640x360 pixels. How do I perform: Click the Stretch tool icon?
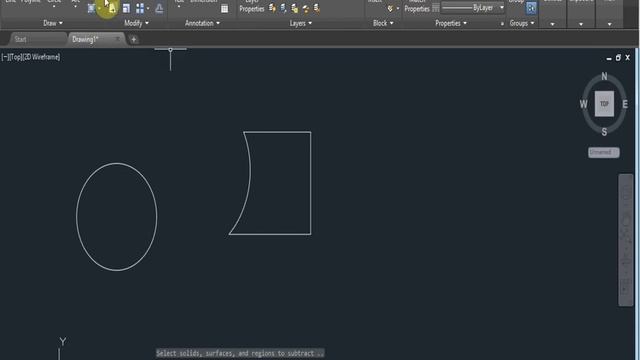coord(91,8)
